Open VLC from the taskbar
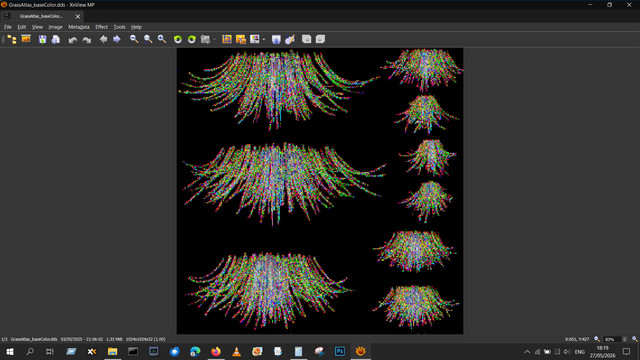The width and height of the screenshot is (640, 360). tap(236, 351)
